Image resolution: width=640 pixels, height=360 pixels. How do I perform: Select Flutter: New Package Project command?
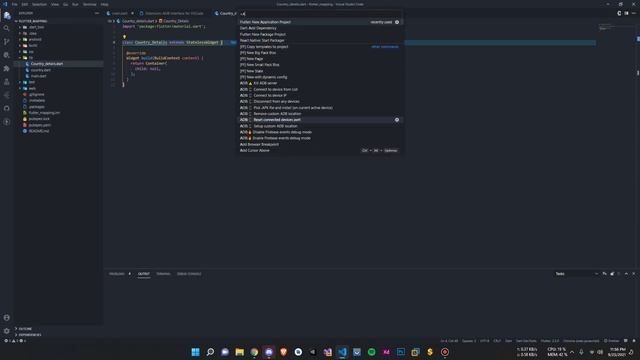coord(320,34)
